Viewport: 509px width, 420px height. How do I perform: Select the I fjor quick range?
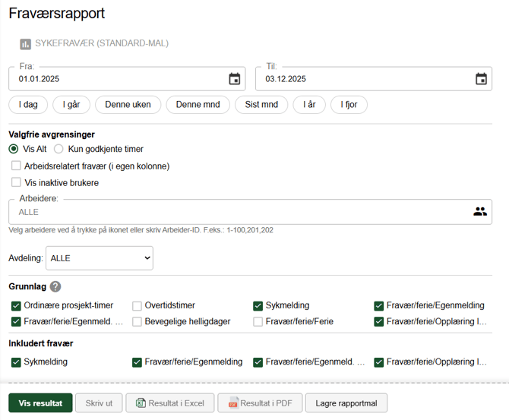[349, 105]
